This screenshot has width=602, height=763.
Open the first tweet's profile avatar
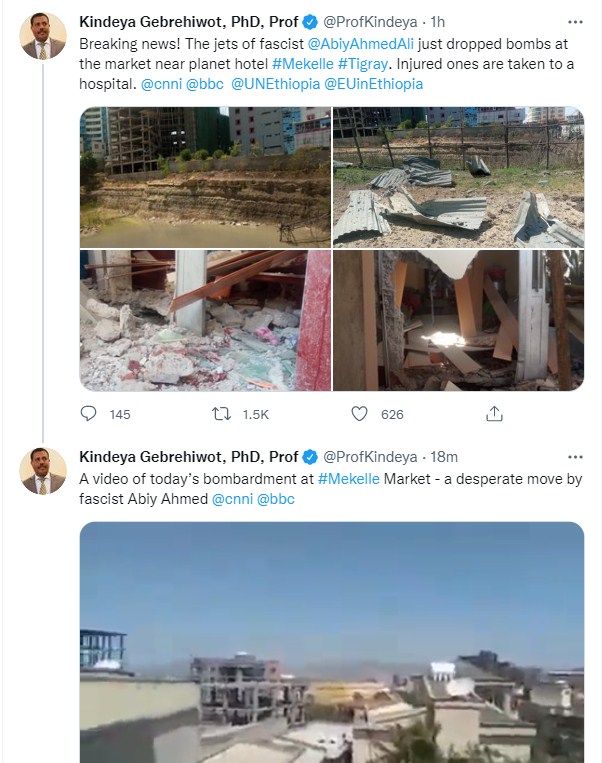[43, 38]
